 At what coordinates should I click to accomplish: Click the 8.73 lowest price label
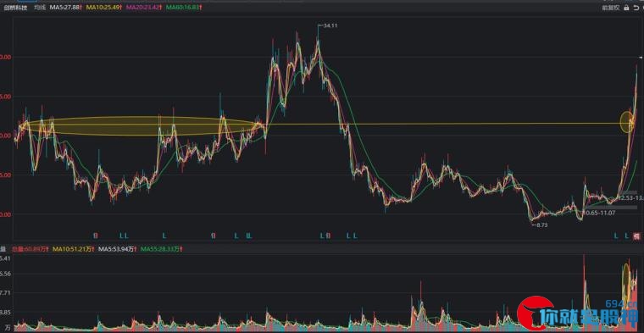pyautogui.click(x=544, y=225)
